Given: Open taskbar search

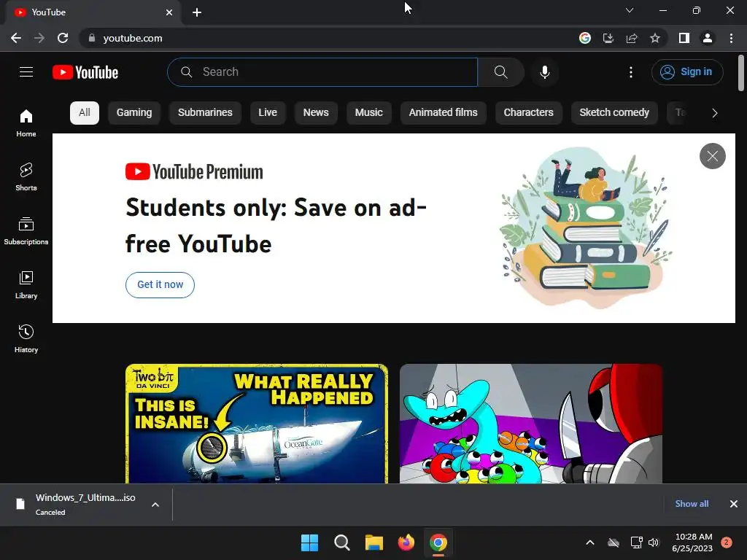Looking at the screenshot, I should point(341,542).
